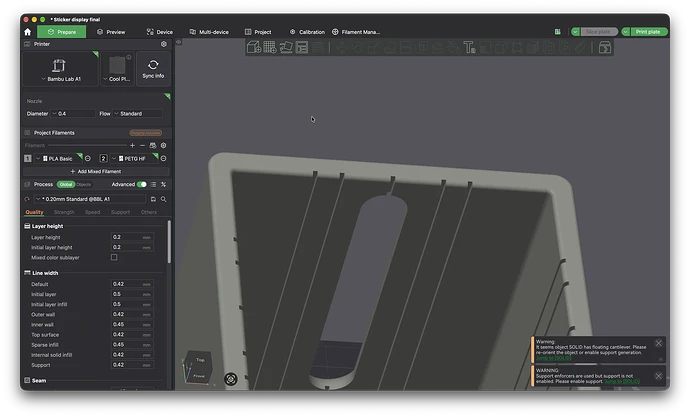Click the AMS sync filament icon

click(153, 145)
